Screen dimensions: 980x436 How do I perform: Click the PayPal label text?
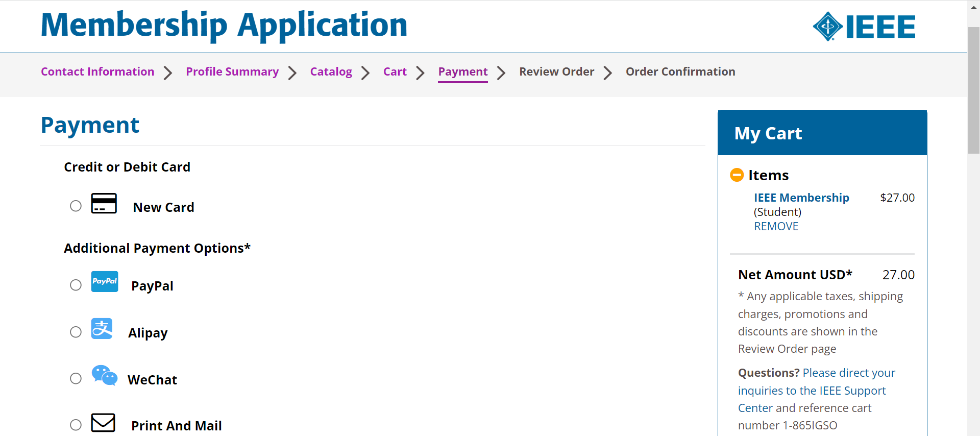coord(152,286)
